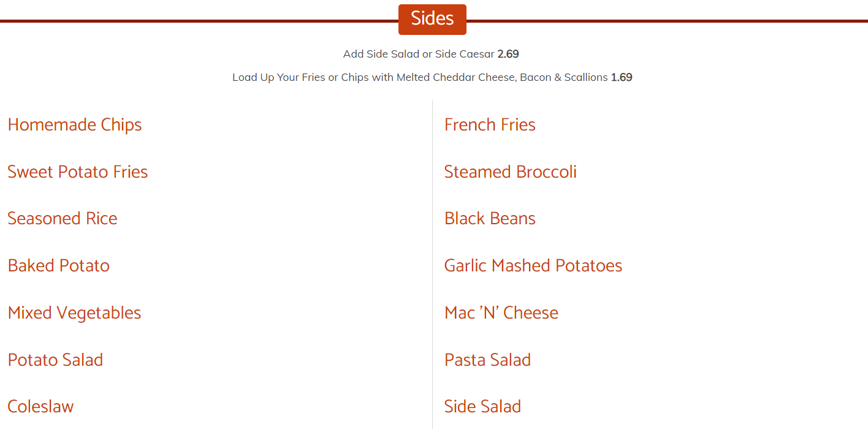
Task: Click the Sides section header badge
Action: click(x=432, y=19)
